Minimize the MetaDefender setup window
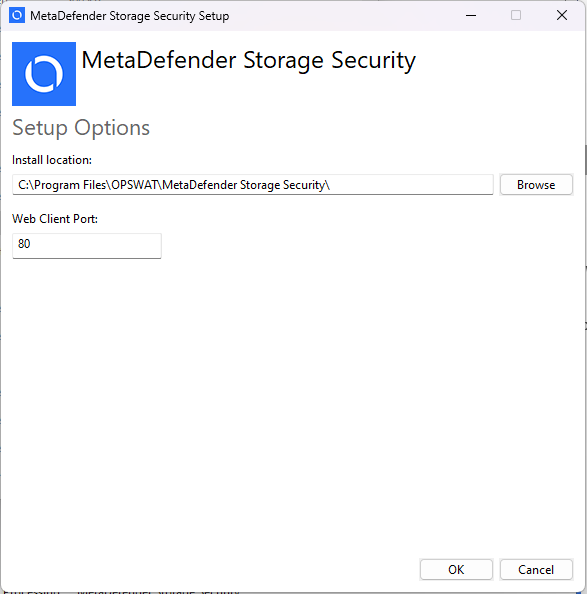The height and width of the screenshot is (594, 587). pyautogui.click(x=471, y=16)
